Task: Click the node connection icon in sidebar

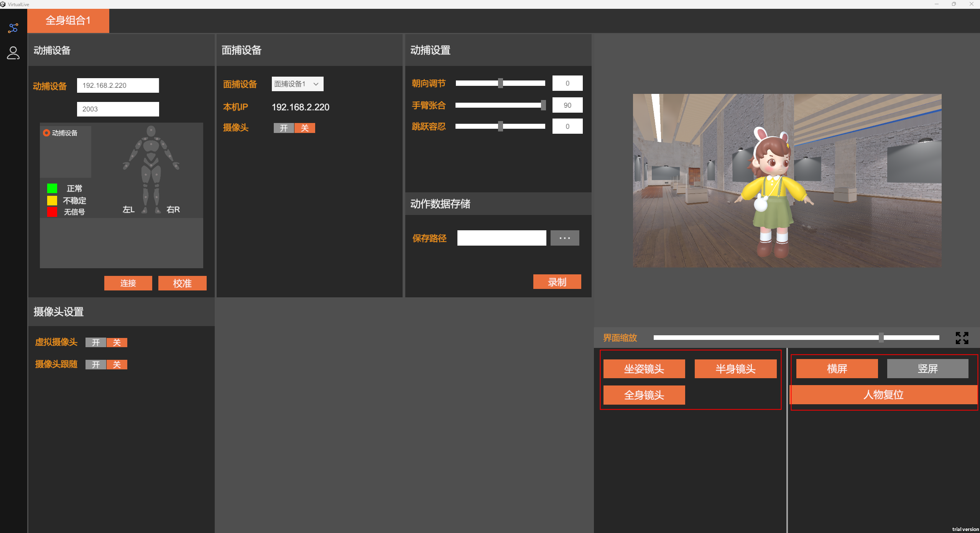Action: [x=13, y=28]
